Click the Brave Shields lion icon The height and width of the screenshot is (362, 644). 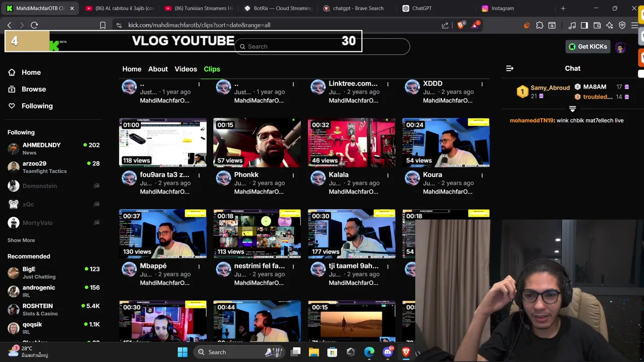(x=461, y=25)
